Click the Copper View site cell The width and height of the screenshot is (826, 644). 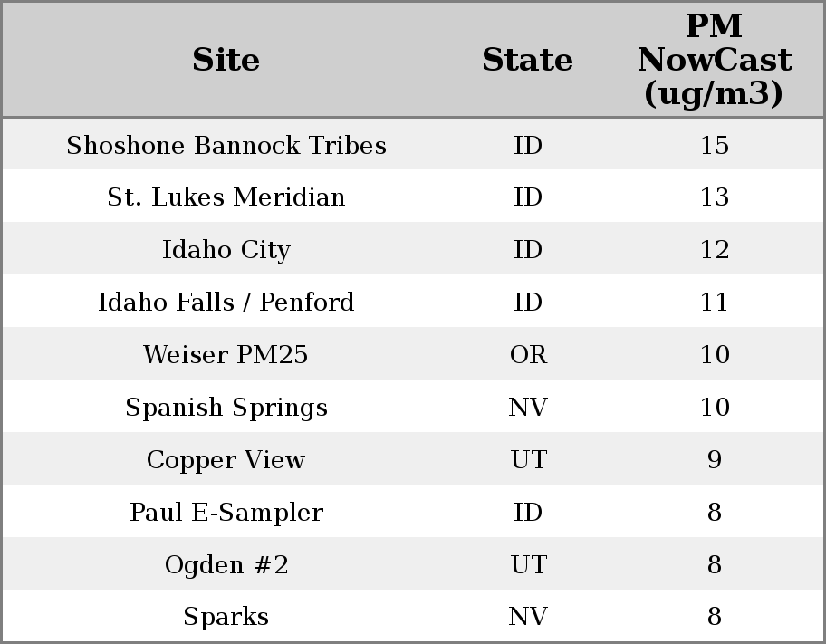[x=226, y=460]
